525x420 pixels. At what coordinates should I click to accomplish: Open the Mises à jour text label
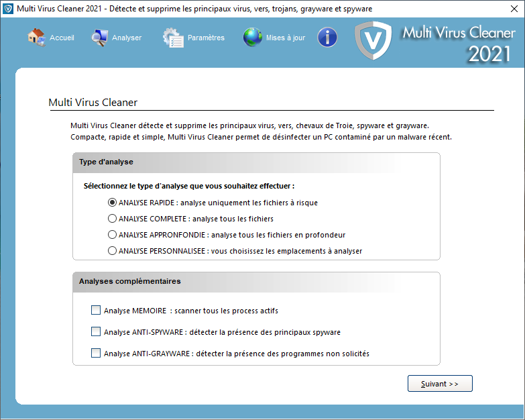[x=286, y=38]
